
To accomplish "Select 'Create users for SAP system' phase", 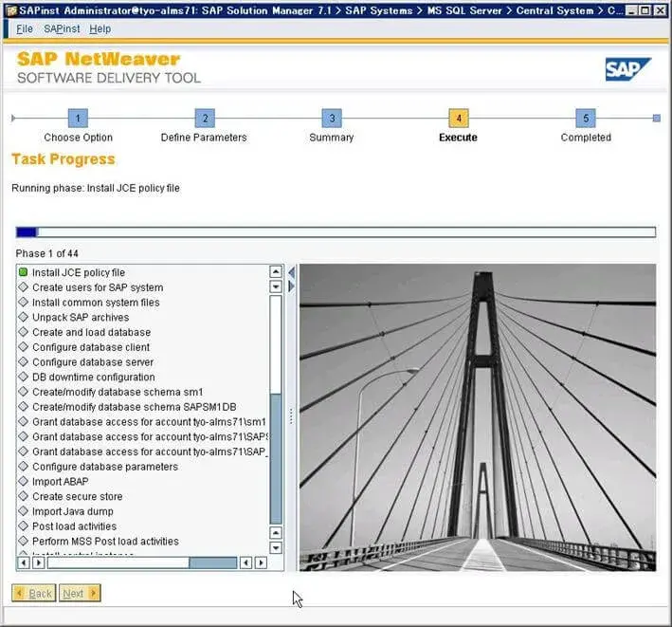I will tap(98, 287).
